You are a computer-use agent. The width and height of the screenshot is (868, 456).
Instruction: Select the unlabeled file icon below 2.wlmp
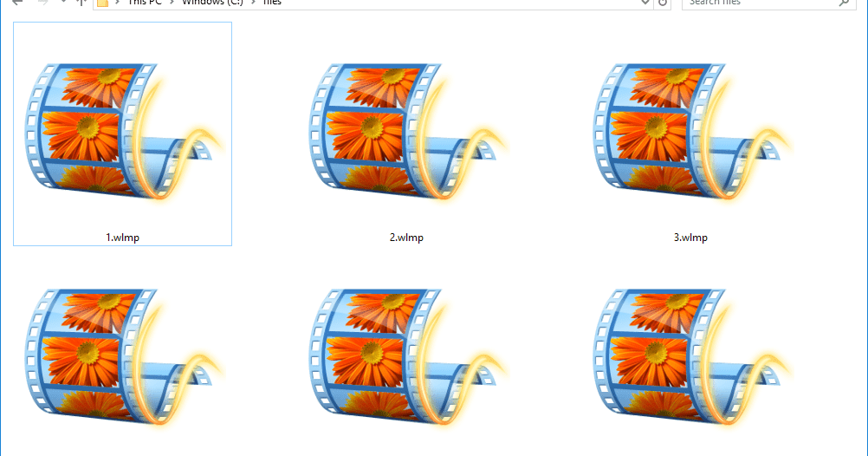pos(407,357)
